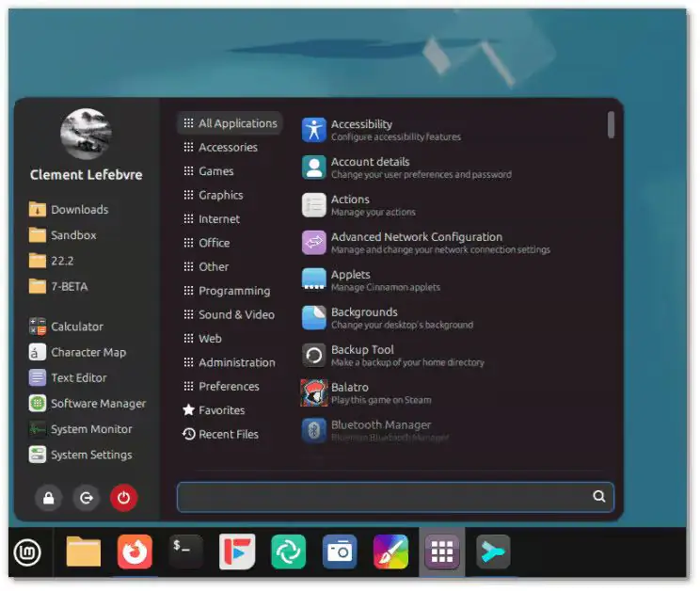The image size is (700, 591).
Task: Click the log out icon button
Action: pos(86,498)
